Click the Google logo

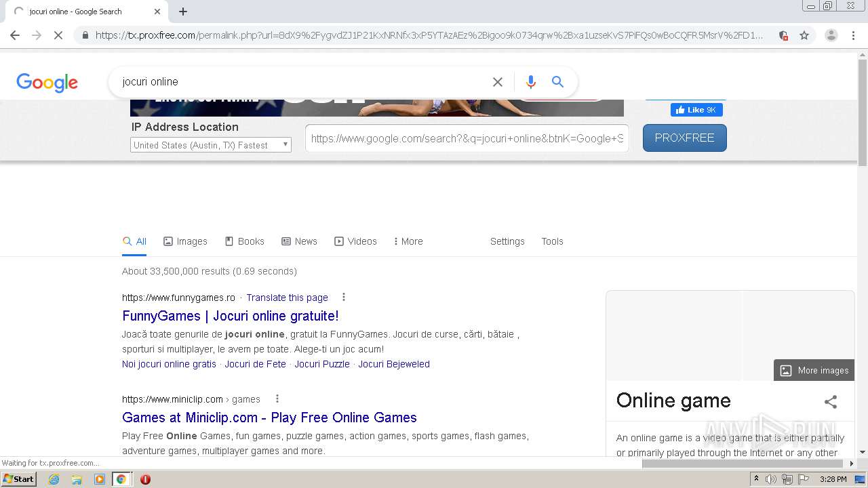coord(47,83)
